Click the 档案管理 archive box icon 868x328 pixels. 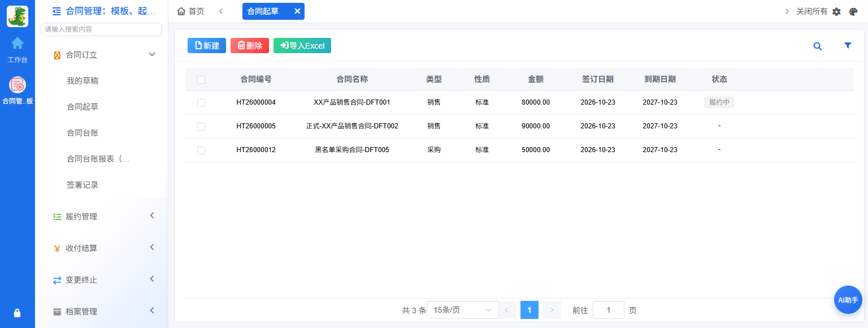point(57,312)
